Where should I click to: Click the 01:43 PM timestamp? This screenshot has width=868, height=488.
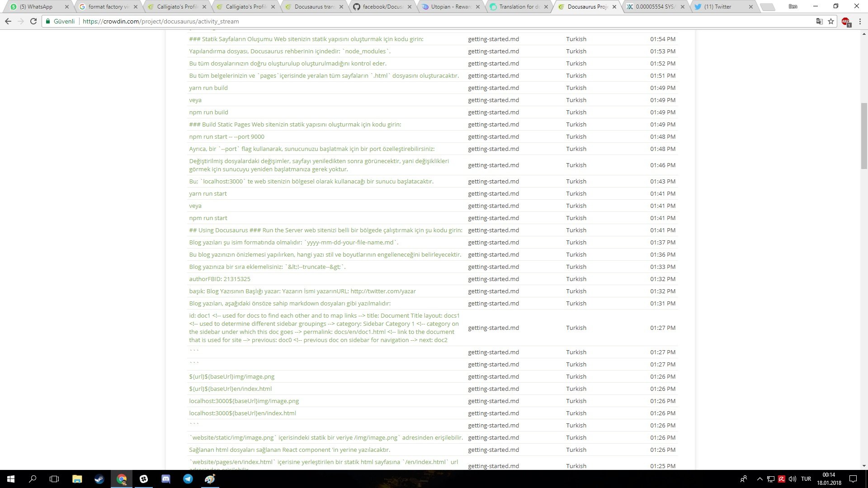pyautogui.click(x=663, y=181)
